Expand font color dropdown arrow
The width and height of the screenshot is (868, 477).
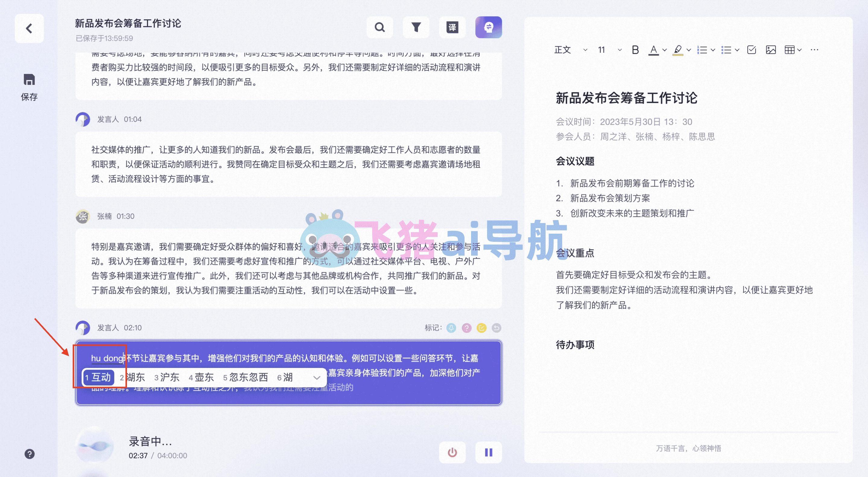664,50
